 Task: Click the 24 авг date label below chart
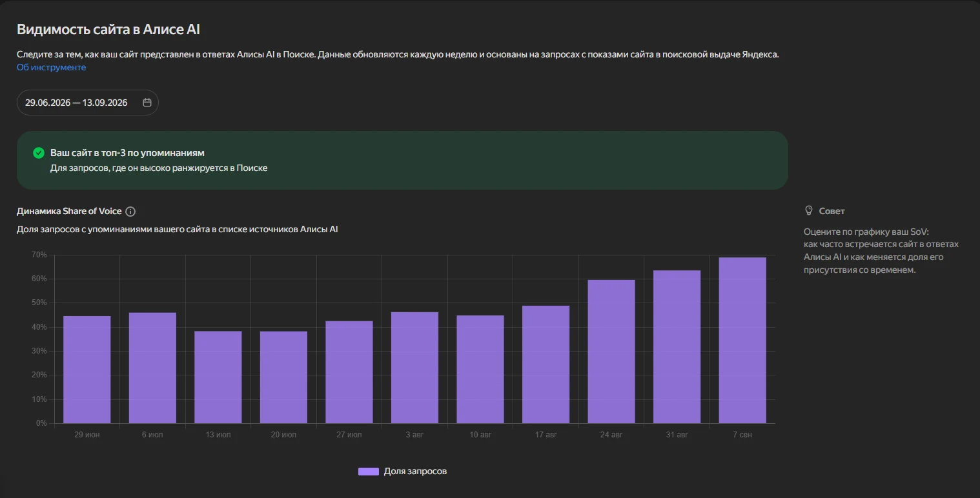click(x=611, y=435)
